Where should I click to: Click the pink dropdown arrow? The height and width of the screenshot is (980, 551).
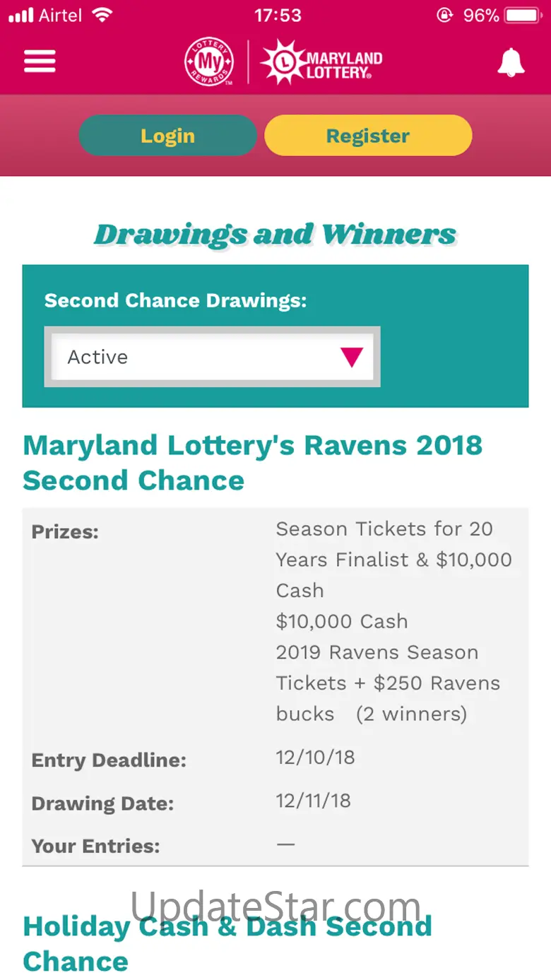pyautogui.click(x=351, y=357)
